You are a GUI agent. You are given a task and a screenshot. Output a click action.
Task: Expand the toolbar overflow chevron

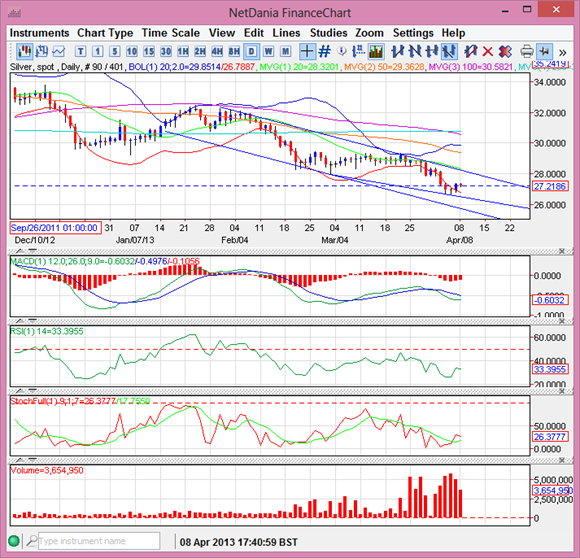tap(563, 52)
